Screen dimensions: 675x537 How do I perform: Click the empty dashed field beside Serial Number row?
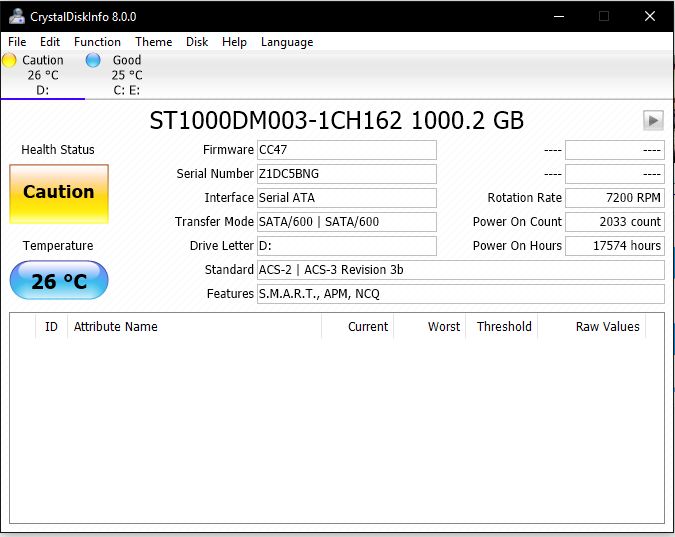pyautogui.click(x=615, y=174)
